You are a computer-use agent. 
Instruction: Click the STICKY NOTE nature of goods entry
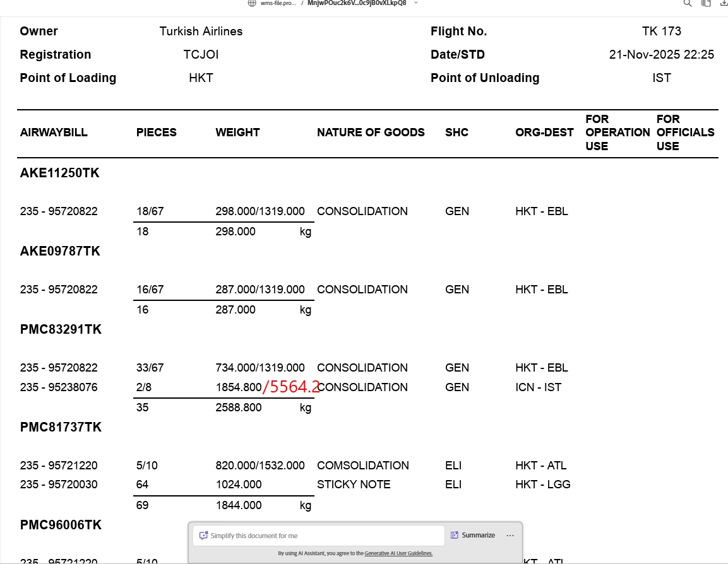354,485
